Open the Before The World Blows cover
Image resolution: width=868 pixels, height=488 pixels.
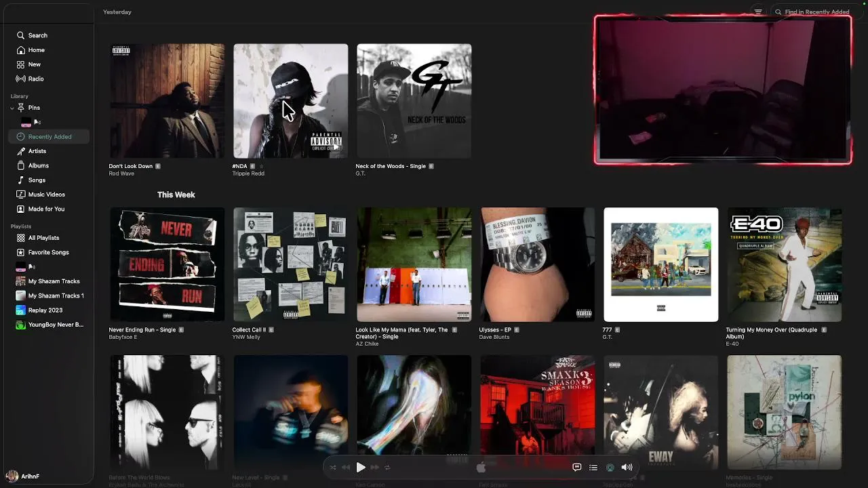pos(167,412)
